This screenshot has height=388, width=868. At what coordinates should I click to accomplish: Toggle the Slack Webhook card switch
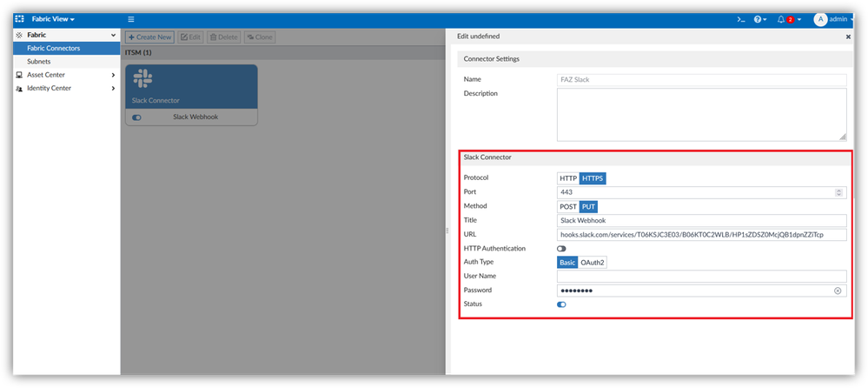136,117
